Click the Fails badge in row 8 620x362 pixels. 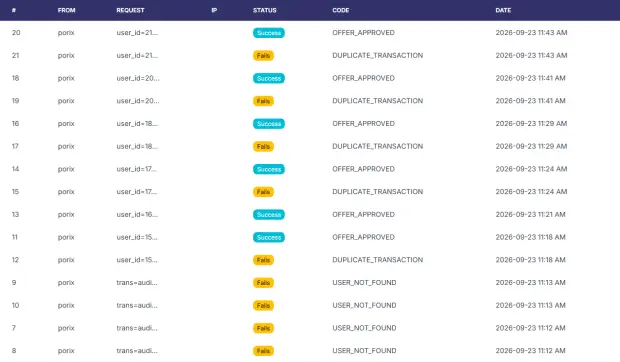tap(263, 351)
